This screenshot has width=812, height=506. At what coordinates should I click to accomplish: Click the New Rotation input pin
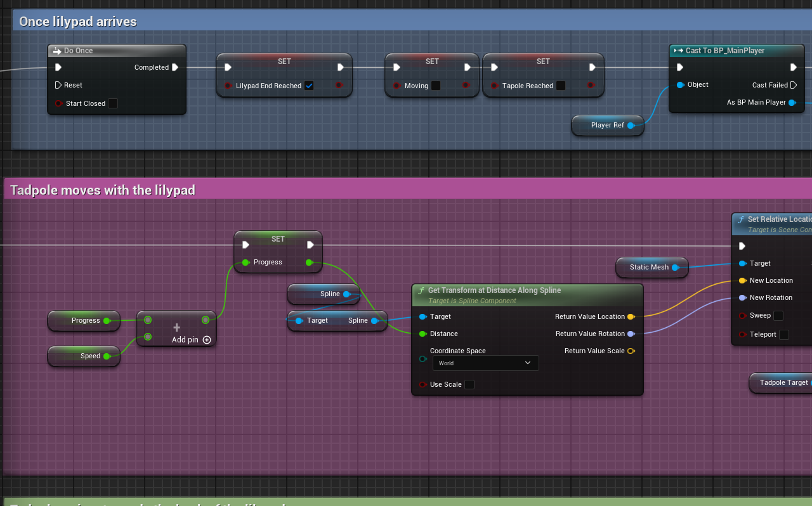(742, 297)
